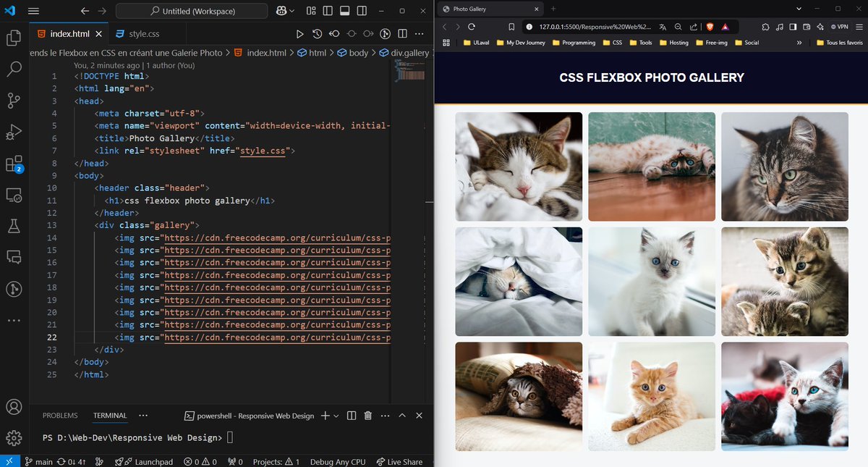
Task: Show more panel tabs ellipsis beside TERMINAL
Action: point(143,416)
